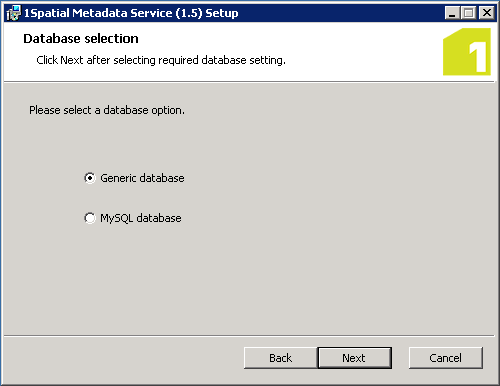
Task: Choose the MySQL database radio button
Action: tap(90, 218)
